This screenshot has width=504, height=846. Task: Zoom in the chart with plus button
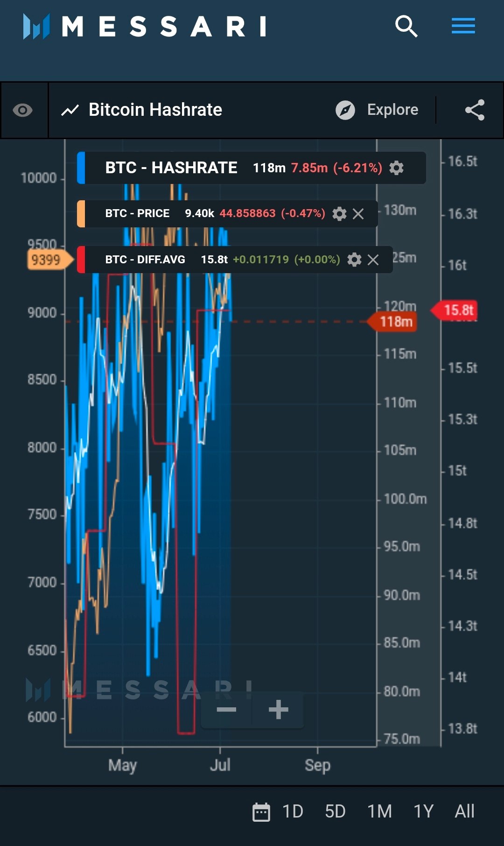278,710
